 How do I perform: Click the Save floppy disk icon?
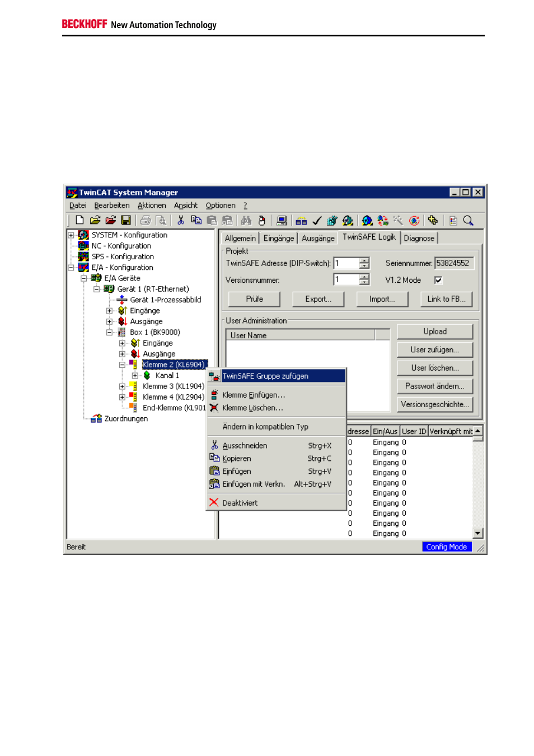(x=126, y=220)
